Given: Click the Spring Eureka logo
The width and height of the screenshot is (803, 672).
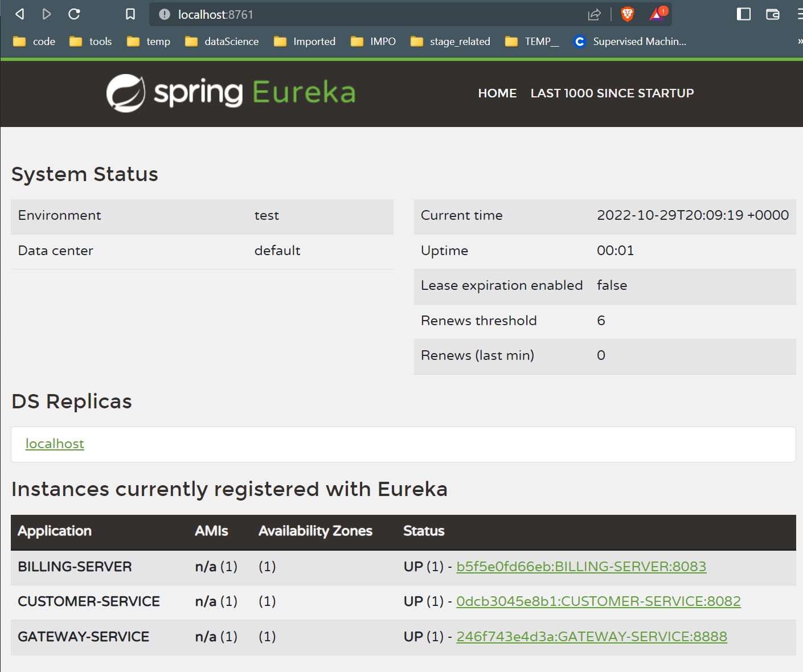Looking at the screenshot, I should click(x=231, y=93).
